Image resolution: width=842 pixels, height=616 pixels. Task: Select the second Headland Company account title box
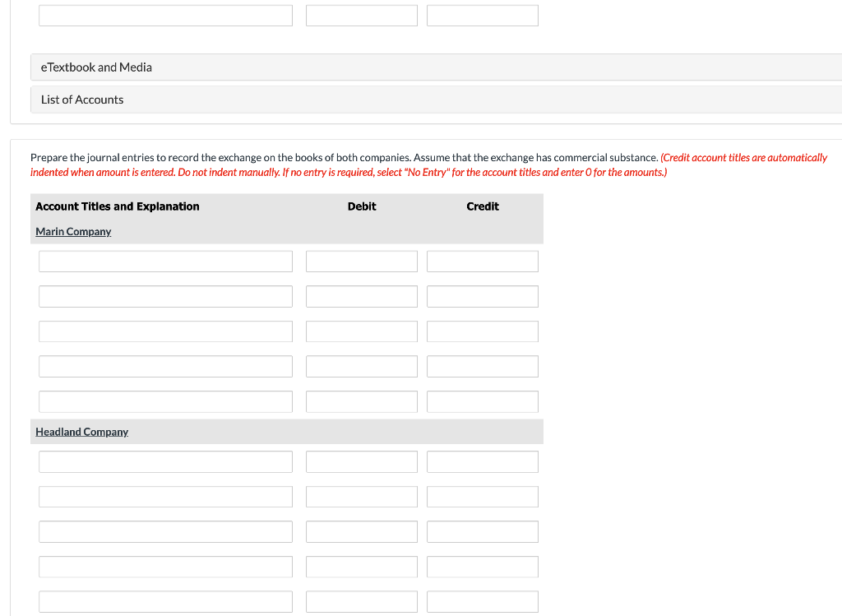165,496
